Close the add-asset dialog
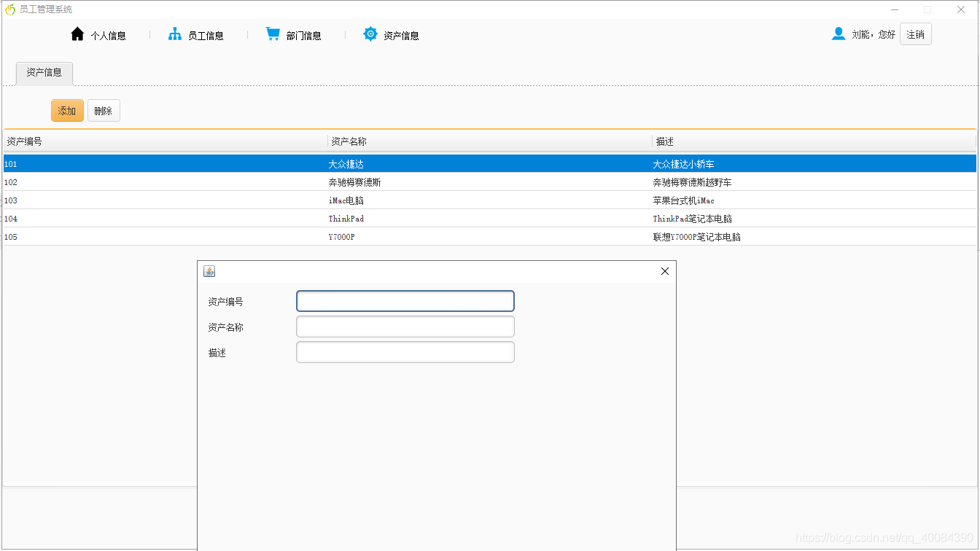The image size is (980, 551). point(664,271)
